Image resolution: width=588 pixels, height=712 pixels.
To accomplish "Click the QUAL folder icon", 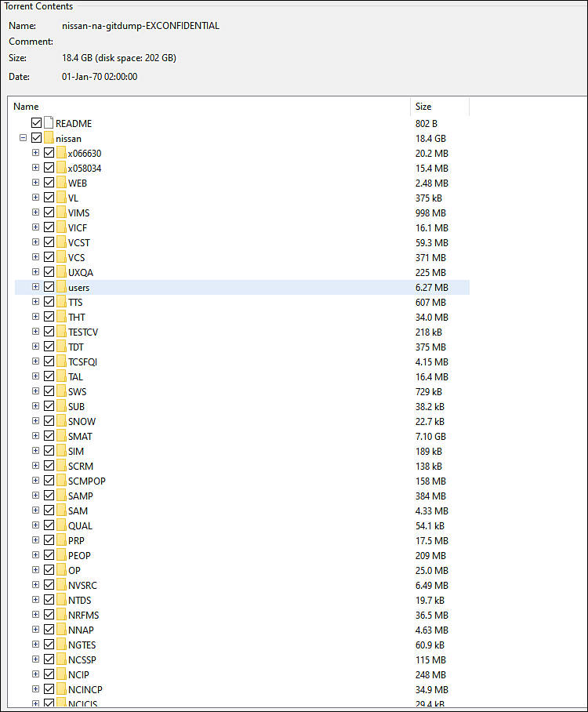I will [x=61, y=525].
